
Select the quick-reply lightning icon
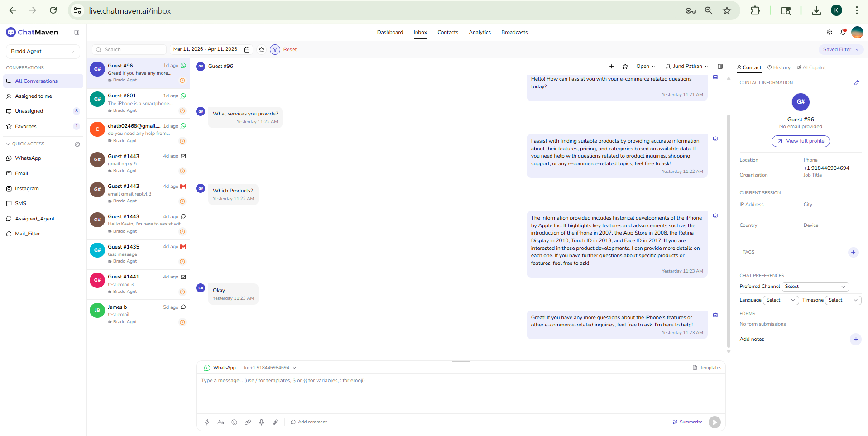(x=207, y=422)
